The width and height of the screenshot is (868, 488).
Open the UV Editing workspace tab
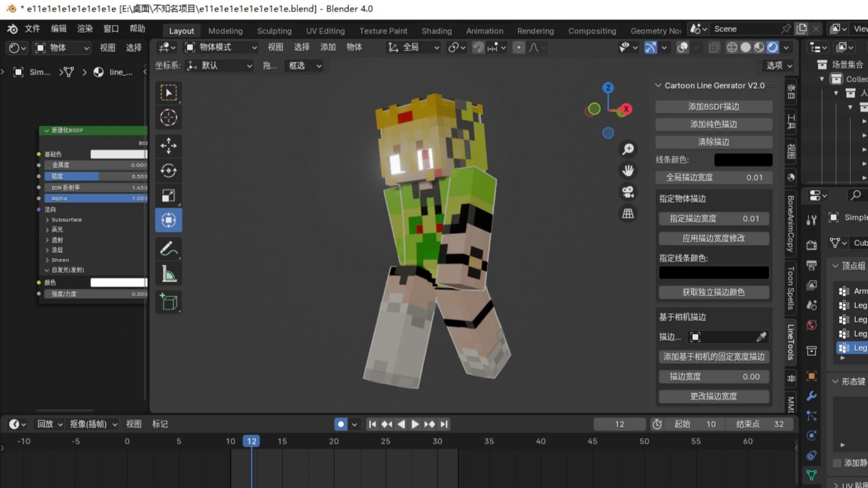tap(325, 31)
